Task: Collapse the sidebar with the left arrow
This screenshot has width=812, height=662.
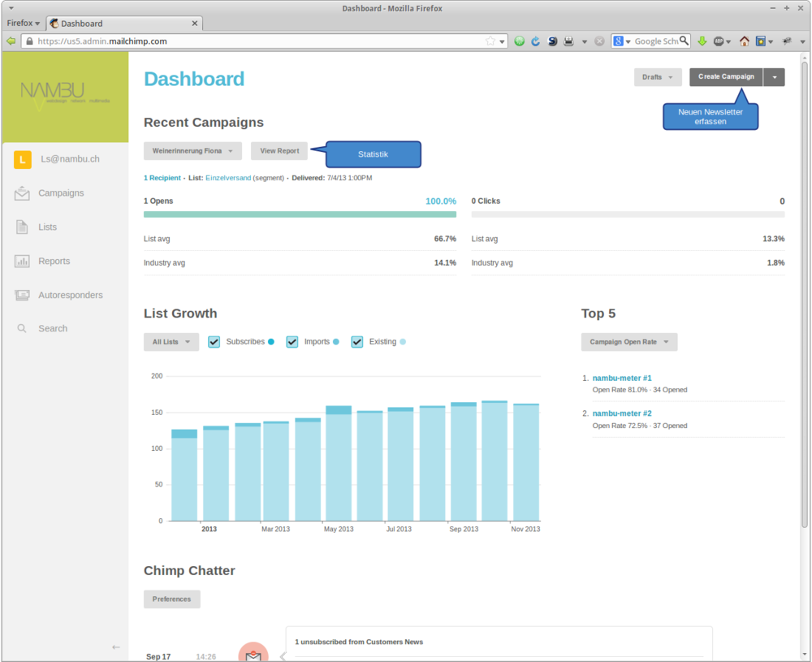Action: coord(116,647)
